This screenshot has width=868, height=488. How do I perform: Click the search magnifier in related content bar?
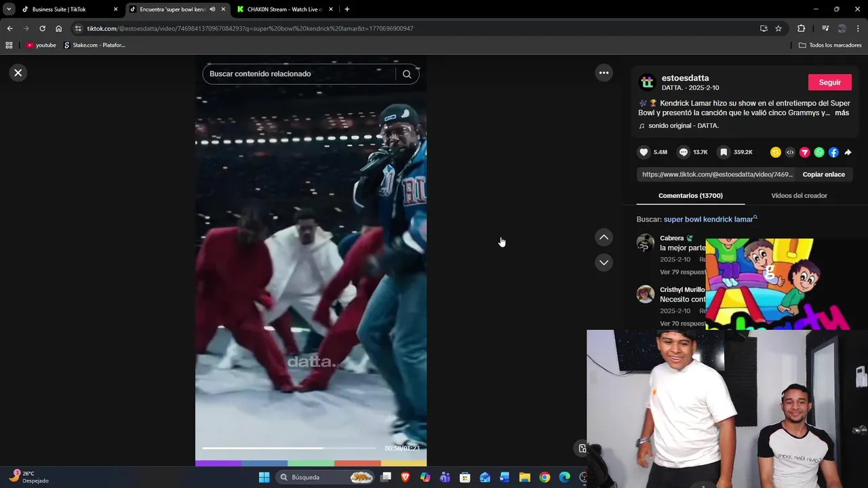click(x=407, y=74)
